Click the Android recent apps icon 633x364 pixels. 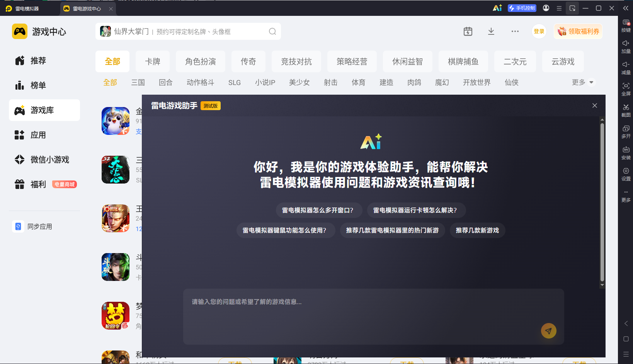(626, 354)
